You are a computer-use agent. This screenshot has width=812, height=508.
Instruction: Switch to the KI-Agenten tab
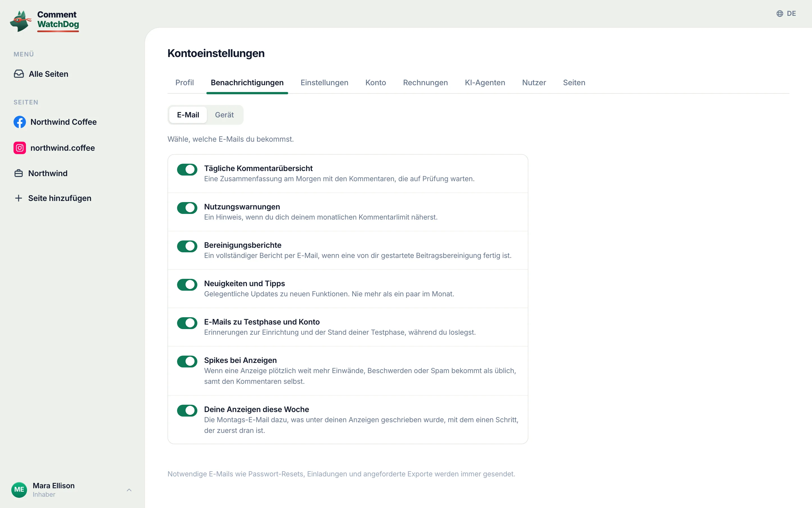485,83
